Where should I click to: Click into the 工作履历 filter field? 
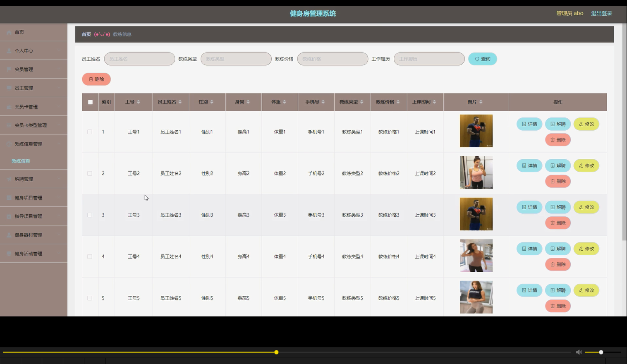429,59
